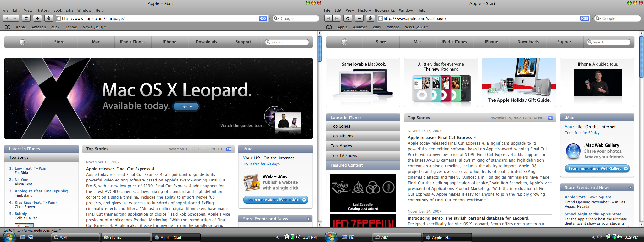Reload the page in the right Safari window

coord(348,18)
